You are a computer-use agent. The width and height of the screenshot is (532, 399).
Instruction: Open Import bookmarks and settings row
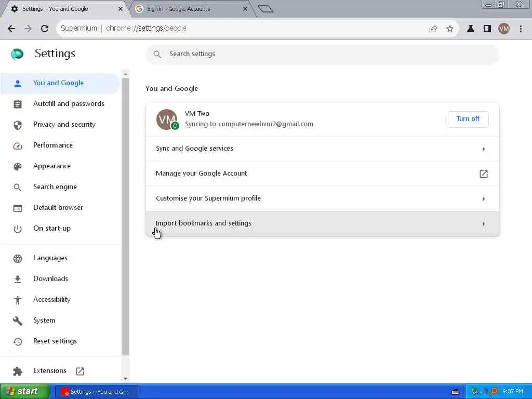click(322, 223)
